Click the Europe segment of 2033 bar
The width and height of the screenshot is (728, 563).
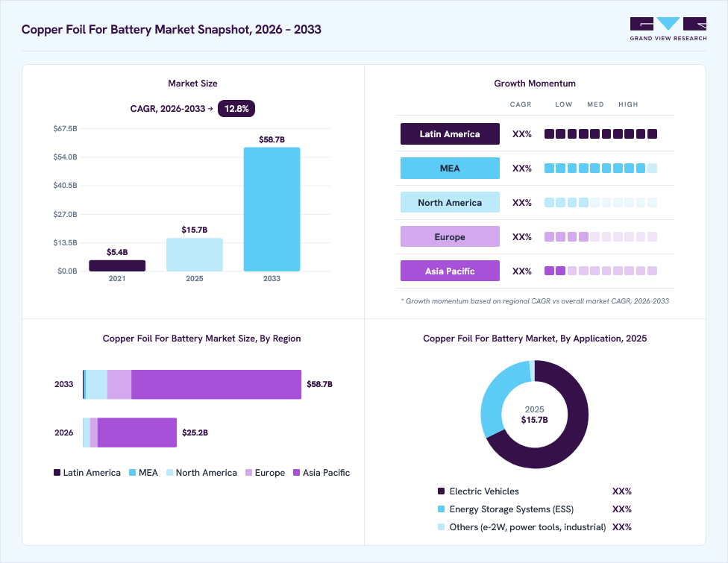[119, 384]
